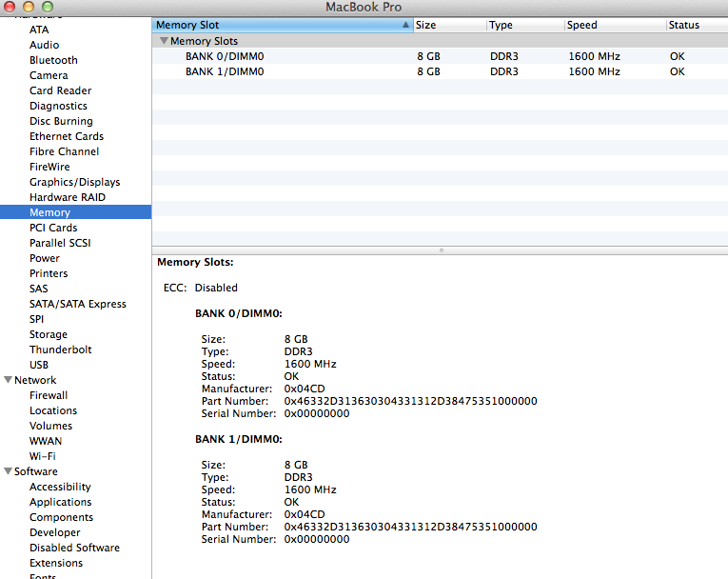
Task: Open SATA/SATA Express info
Action: (77, 304)
